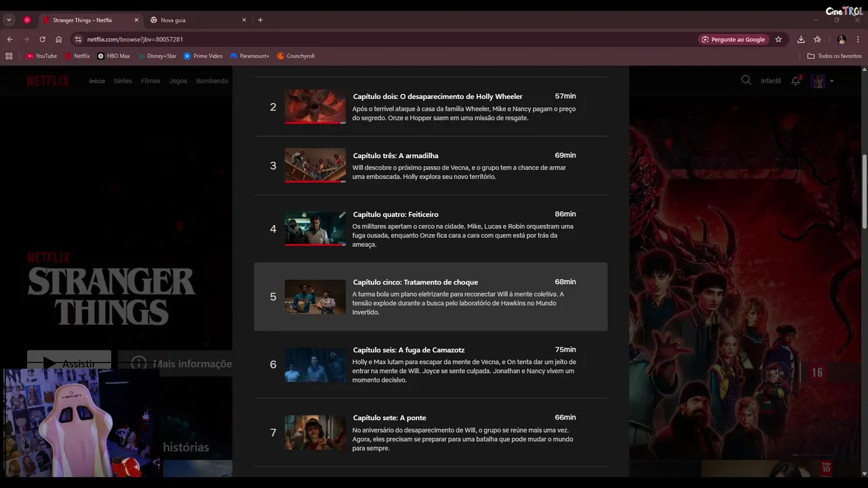The width and height of the screenshot is (868, 488).
Task: Click title Capítulo quatro: Feiticeiro
Action: (395, 215)
